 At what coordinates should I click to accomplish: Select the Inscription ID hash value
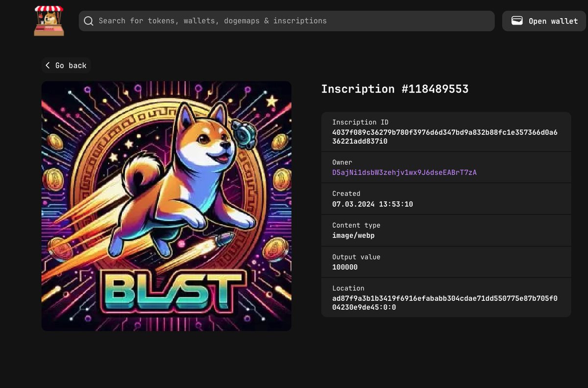tap(445, 137)
